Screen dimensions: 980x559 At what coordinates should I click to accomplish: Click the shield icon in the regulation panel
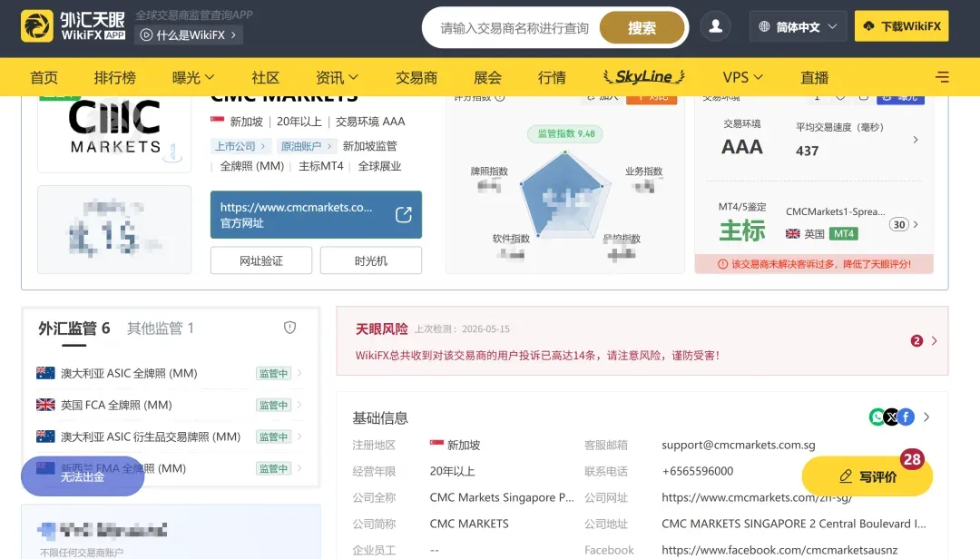(x=289, y=327)
